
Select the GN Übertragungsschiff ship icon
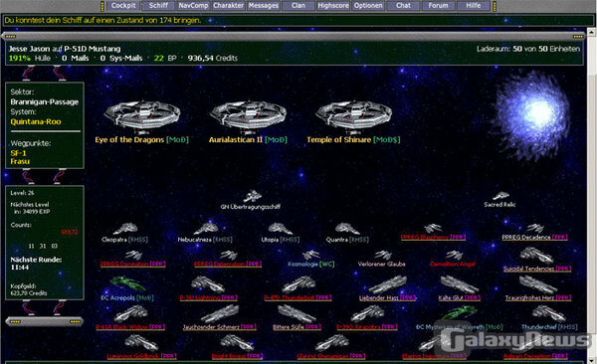(252, 197)
